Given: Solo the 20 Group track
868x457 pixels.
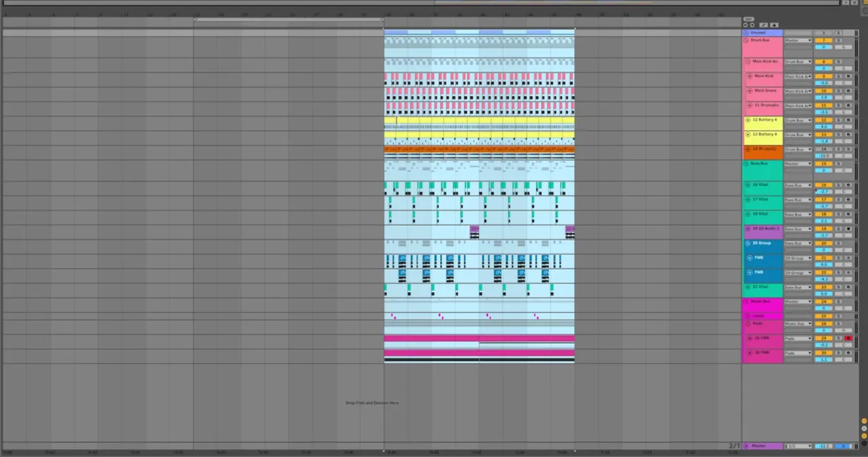Looking at the screenshot, I should (838, 243).
